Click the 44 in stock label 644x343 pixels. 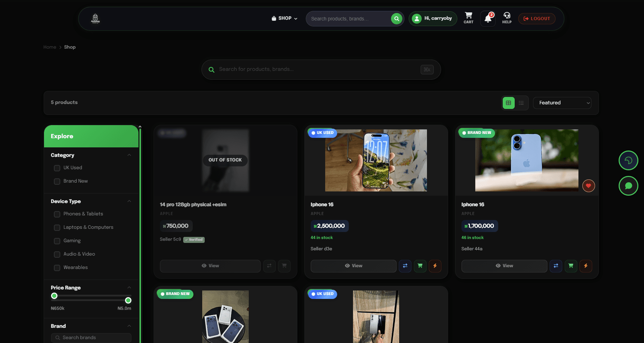pos(322,238)
